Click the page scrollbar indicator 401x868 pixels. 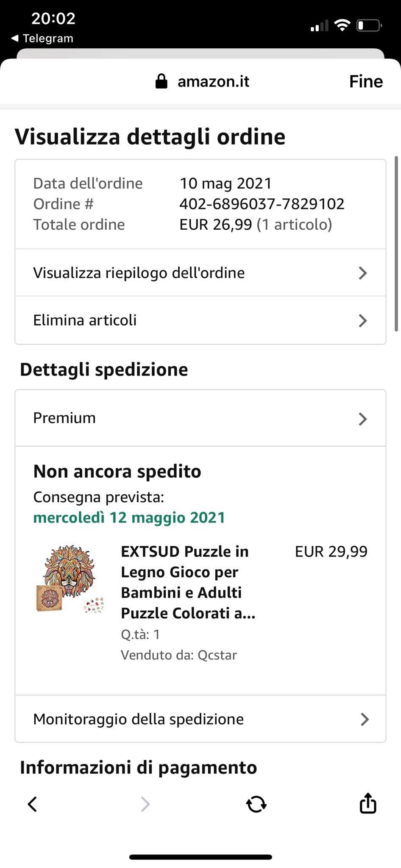click(x=396, y=244)
